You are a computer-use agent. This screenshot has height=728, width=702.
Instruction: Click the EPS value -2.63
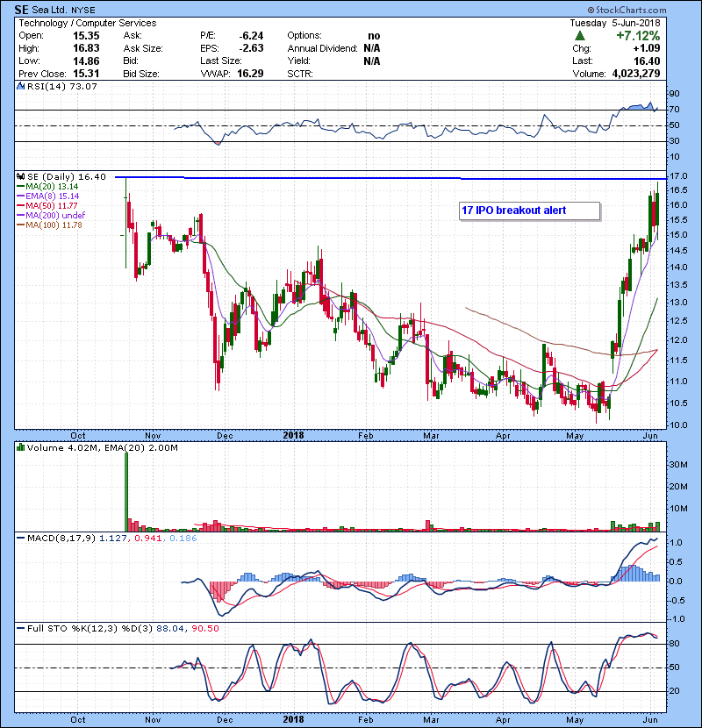(x=251, y=48)
